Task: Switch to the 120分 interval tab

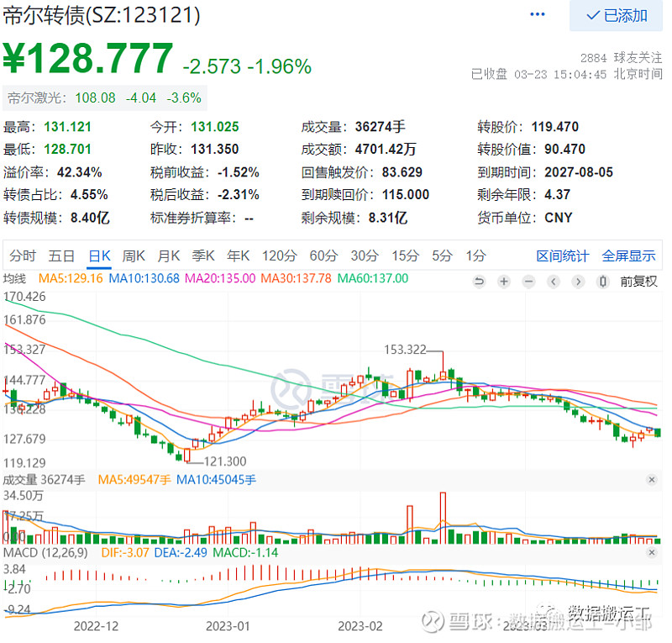Action: [x=280, y=256]
